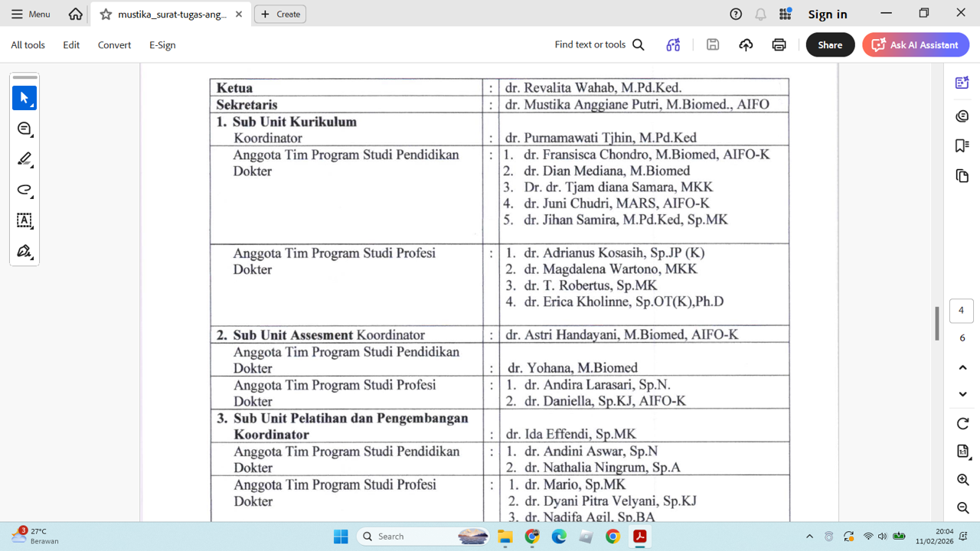Show hidden system tray icons
The height and width of the screenshot is (551, 980).
point(809,536)
